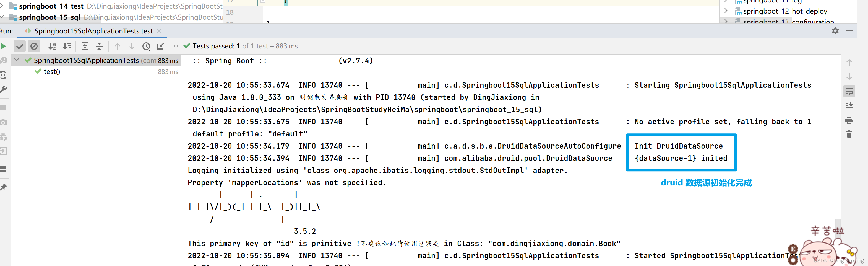Screen dimensions: 868x266
Task: Select the test() result row
Action: (x=96, y=71)
